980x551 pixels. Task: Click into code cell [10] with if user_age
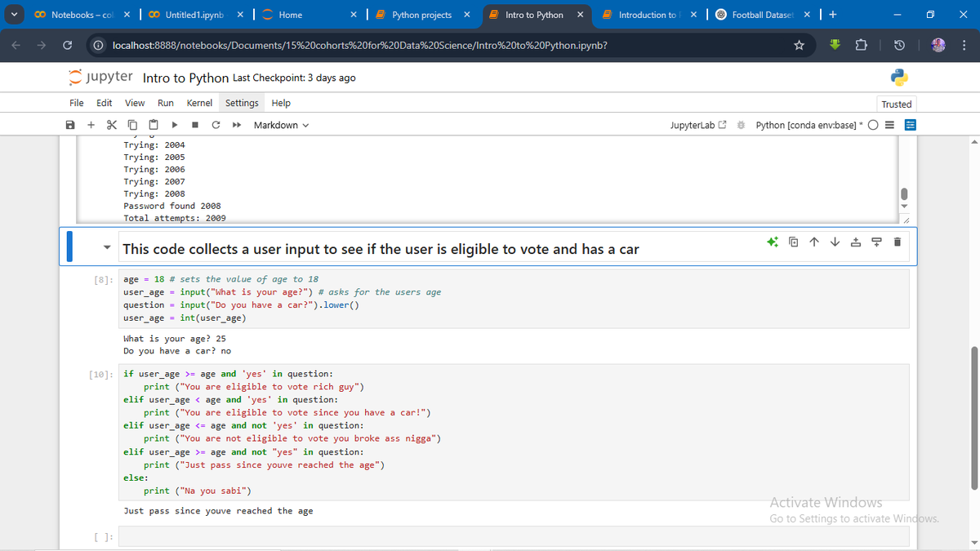pos(514,432)
